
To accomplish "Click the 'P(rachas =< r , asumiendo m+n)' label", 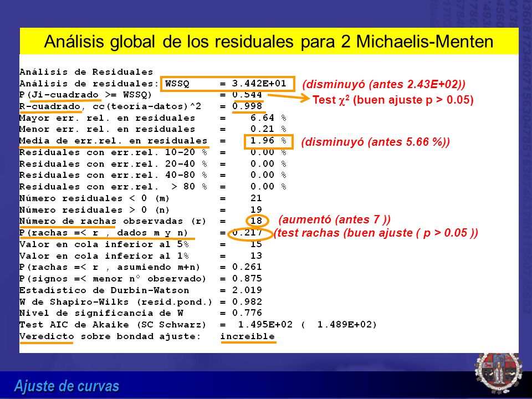I will click(x=110, y=267).
